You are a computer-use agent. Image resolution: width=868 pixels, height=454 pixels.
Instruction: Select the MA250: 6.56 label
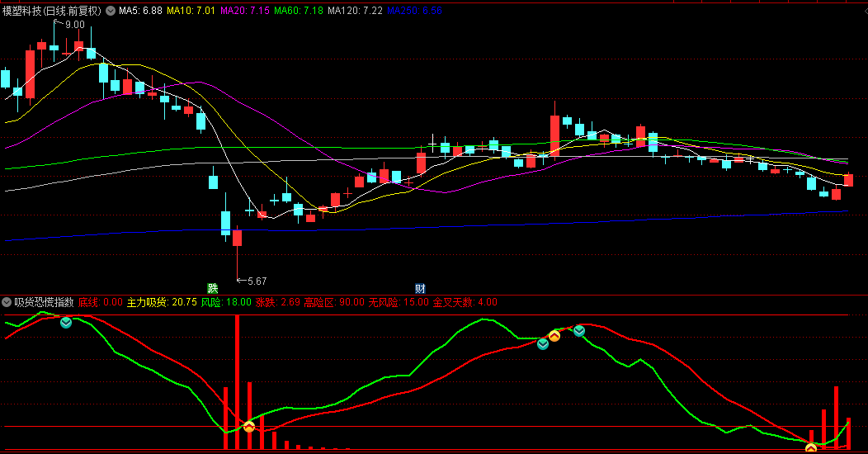(x=414, y=11)
